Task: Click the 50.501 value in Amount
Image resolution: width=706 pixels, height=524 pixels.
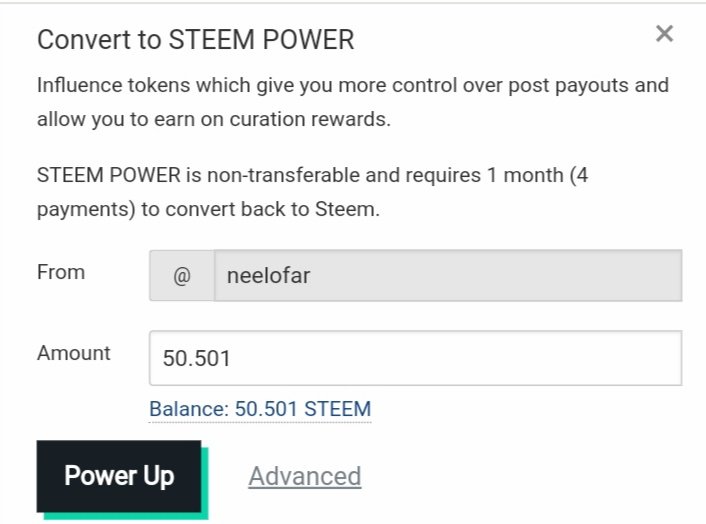Action: tap(197, 358)
